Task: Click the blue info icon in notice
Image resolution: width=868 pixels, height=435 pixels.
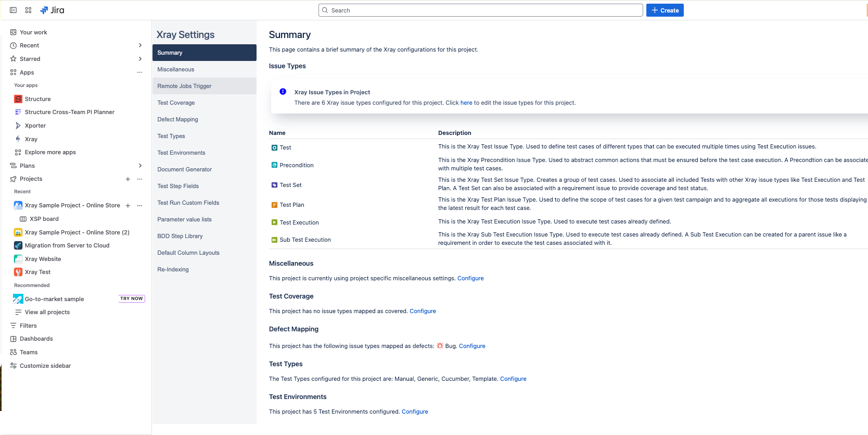Action: (x=283, y=92)
